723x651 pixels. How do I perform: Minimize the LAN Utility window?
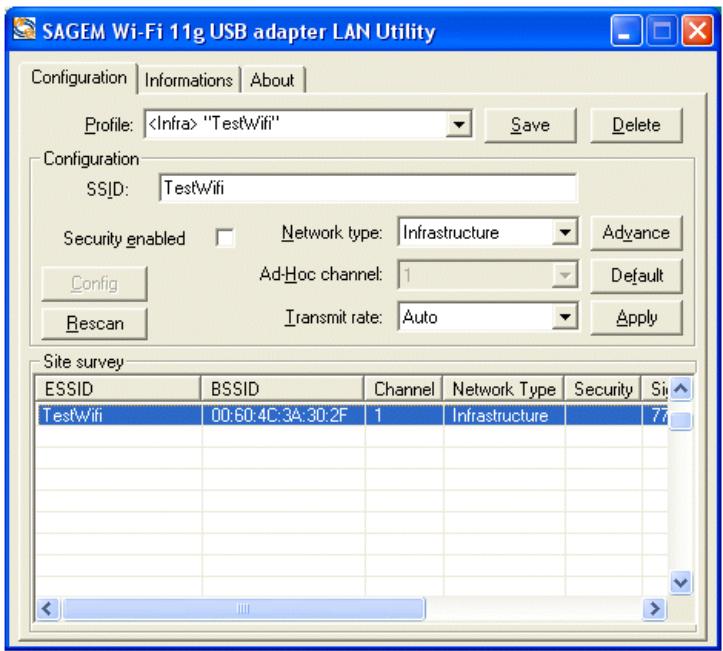pos(625,31)
